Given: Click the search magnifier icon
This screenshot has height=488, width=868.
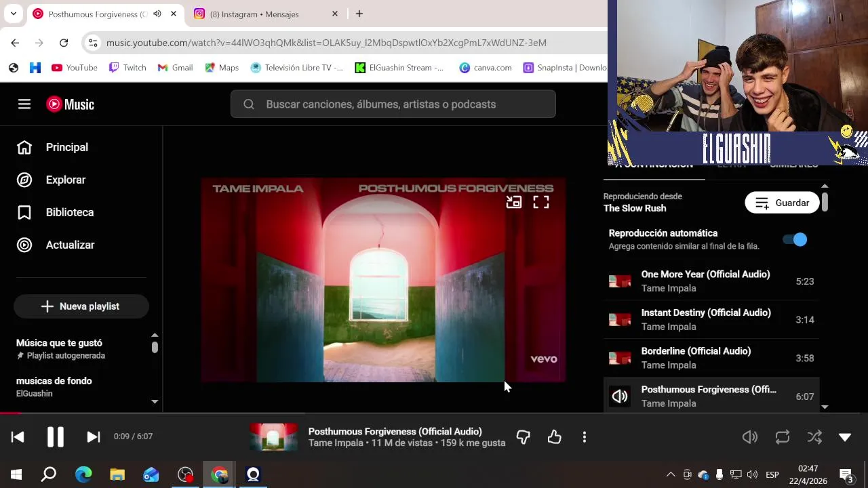Looking at the screenshot, I should pos(249,104).
